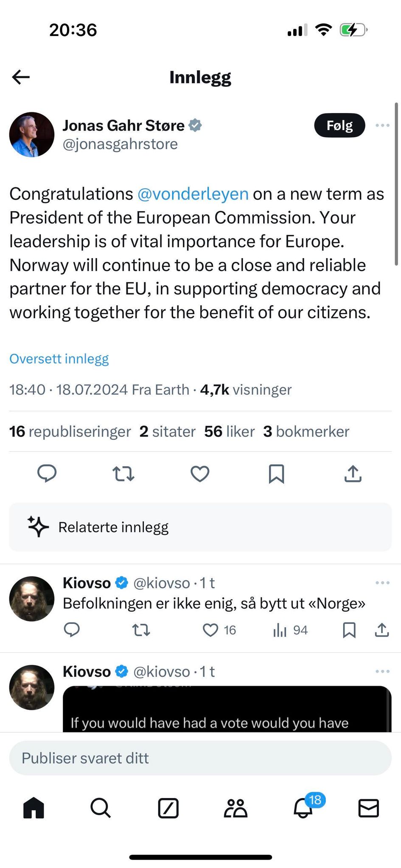Viewport: 401px width, 868px height.
Task: Like the first Kiovso reply
Action: click(210, 630)
